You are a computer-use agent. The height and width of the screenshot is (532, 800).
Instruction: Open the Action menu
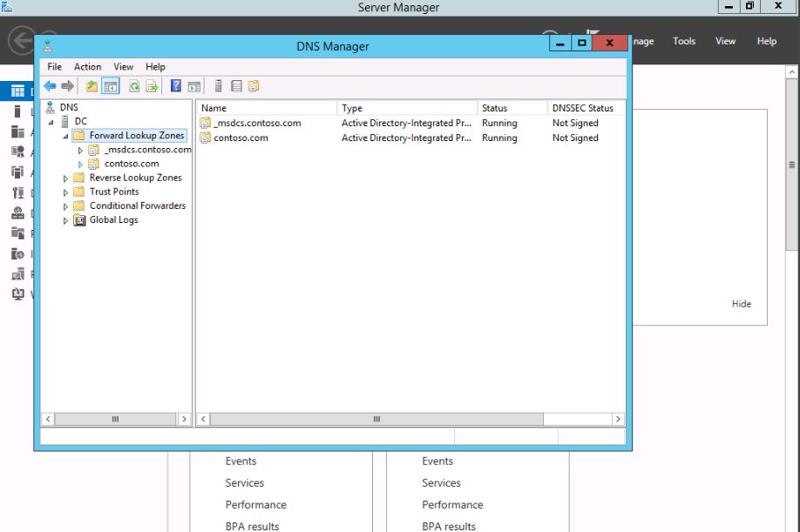click(87, 67)
